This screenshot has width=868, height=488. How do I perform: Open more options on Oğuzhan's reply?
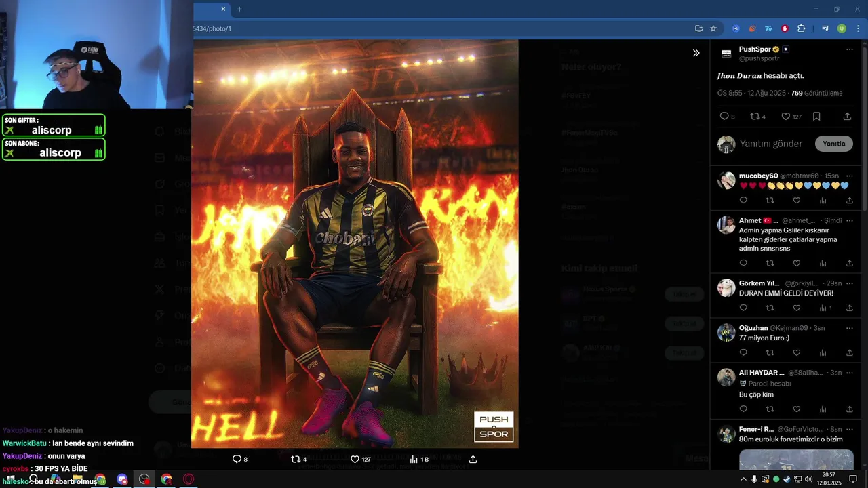point(850,327)
